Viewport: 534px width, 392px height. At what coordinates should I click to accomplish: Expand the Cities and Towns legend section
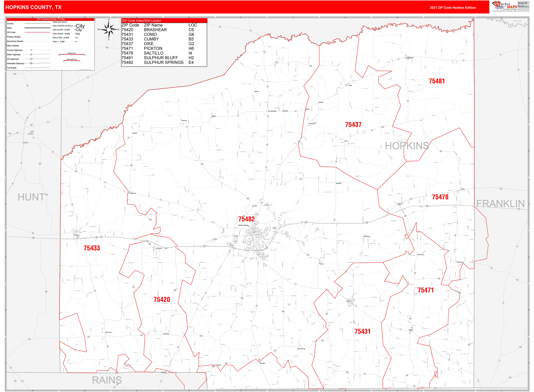[x=60, y=22]
